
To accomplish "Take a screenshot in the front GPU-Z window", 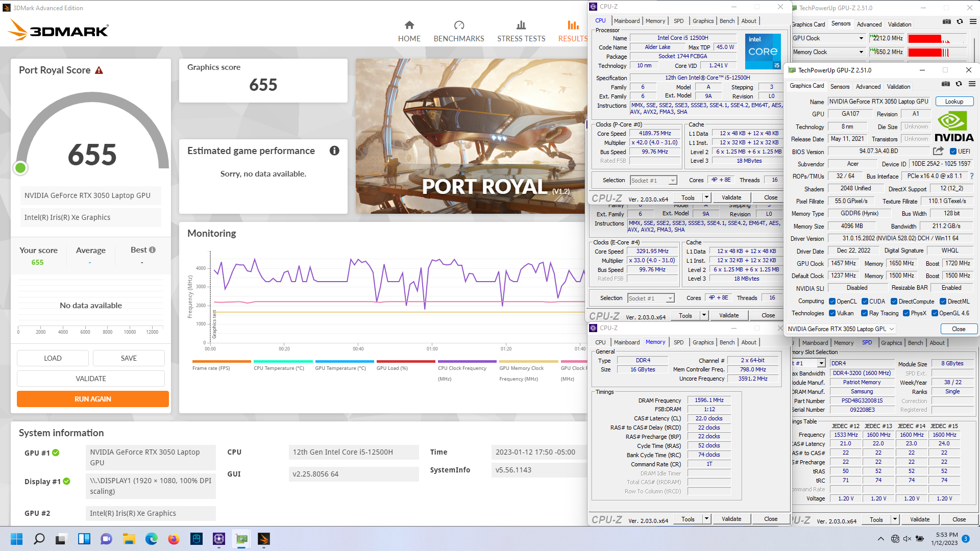I will pyautogui.click(x=946, y=84).
